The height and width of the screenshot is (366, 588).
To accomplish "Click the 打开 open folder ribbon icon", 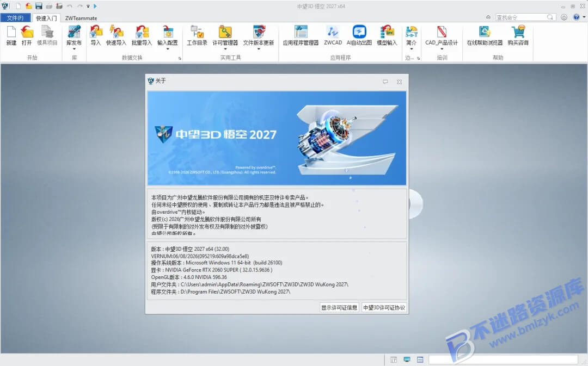I will click(27, 32).
